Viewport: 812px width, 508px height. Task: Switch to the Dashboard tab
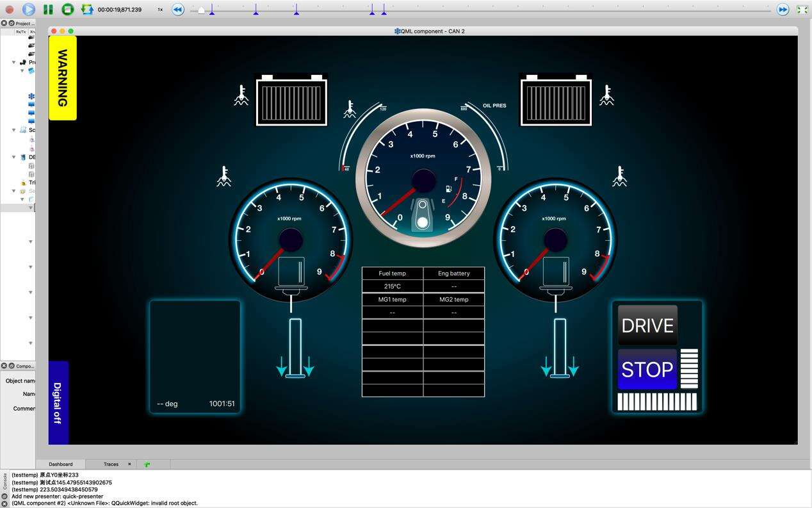point(61,464)
